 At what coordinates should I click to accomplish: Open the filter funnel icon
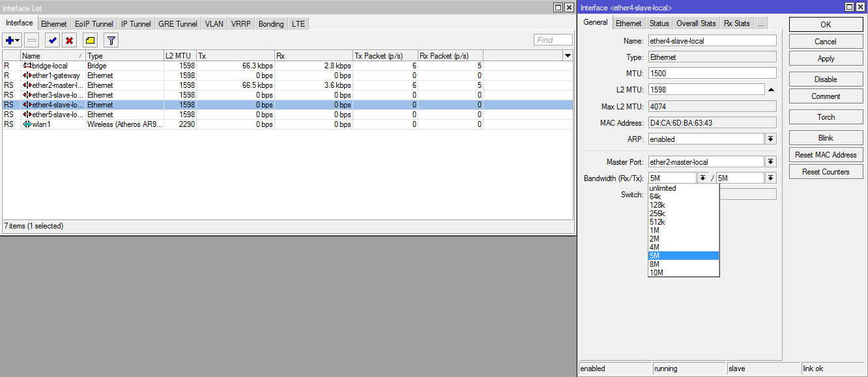coord(111,40)
